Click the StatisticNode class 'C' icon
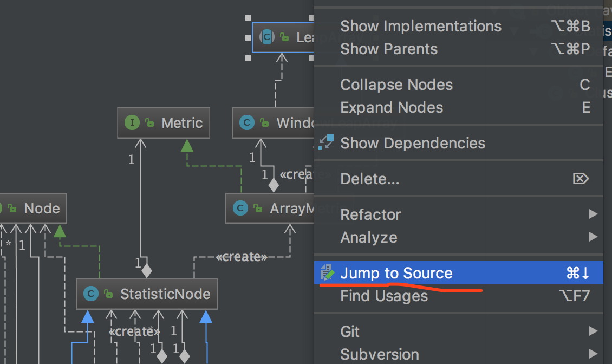612x364 pixels. 90,294
